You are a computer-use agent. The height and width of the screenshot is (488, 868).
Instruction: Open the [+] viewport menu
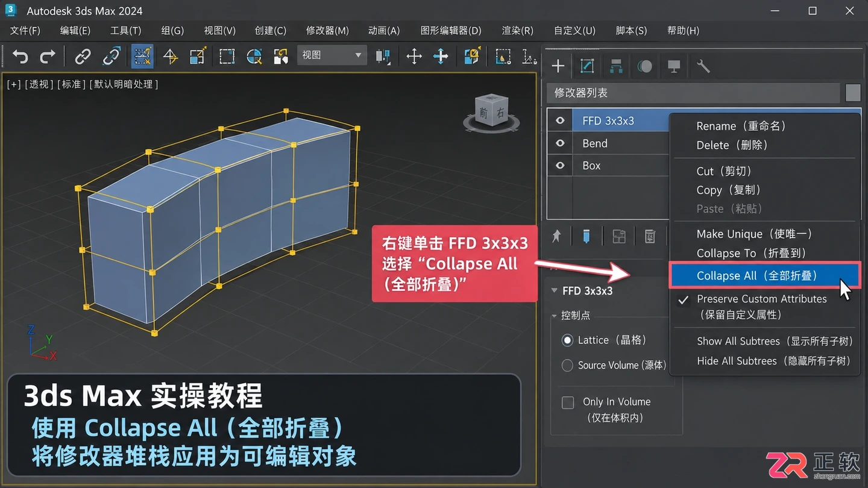[14, 84]
